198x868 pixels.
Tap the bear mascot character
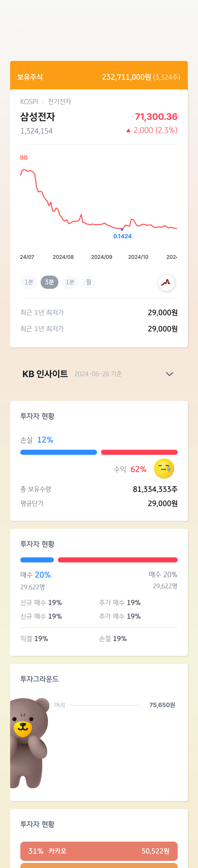(29, 743)
